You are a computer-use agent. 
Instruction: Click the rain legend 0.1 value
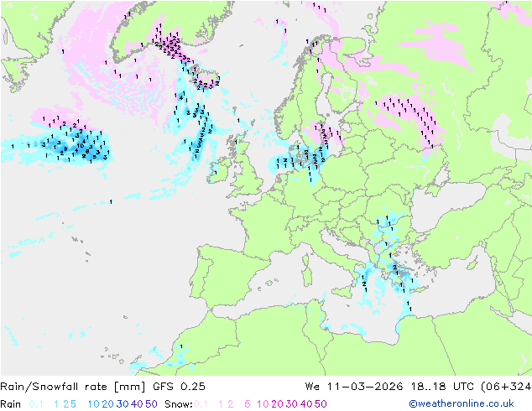pyautogui.click(x=36, y=404)
